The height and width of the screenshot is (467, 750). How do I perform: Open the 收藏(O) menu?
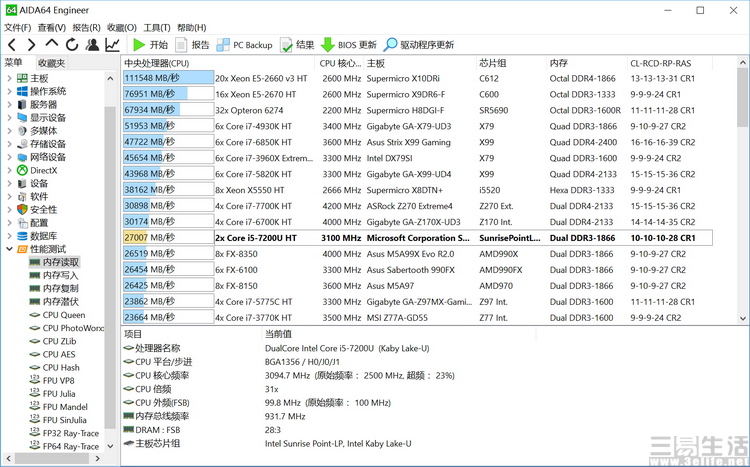tap(121, 28)
